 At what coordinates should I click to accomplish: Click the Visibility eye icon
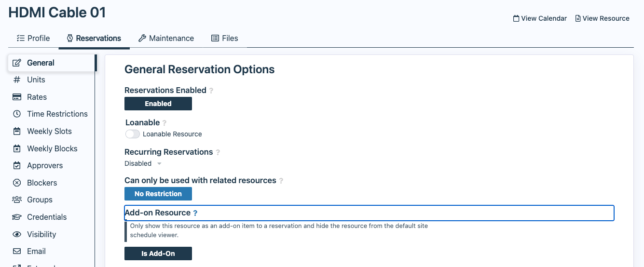(17, 234)
